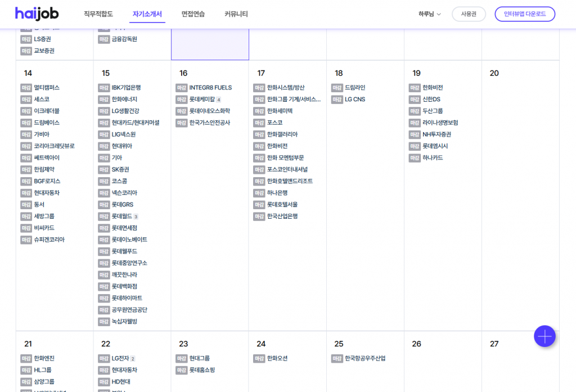Viewport: 576px width, 392px height.
Task: Select the 자기소개서 tab
Action: (147, 14)
